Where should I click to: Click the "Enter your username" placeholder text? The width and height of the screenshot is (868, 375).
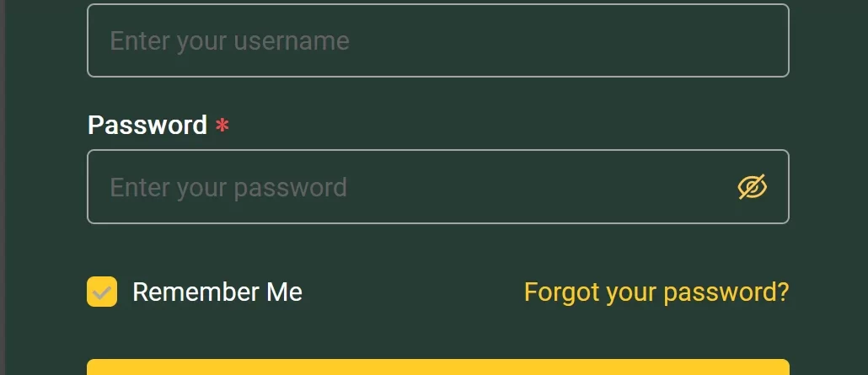point(229,41)
